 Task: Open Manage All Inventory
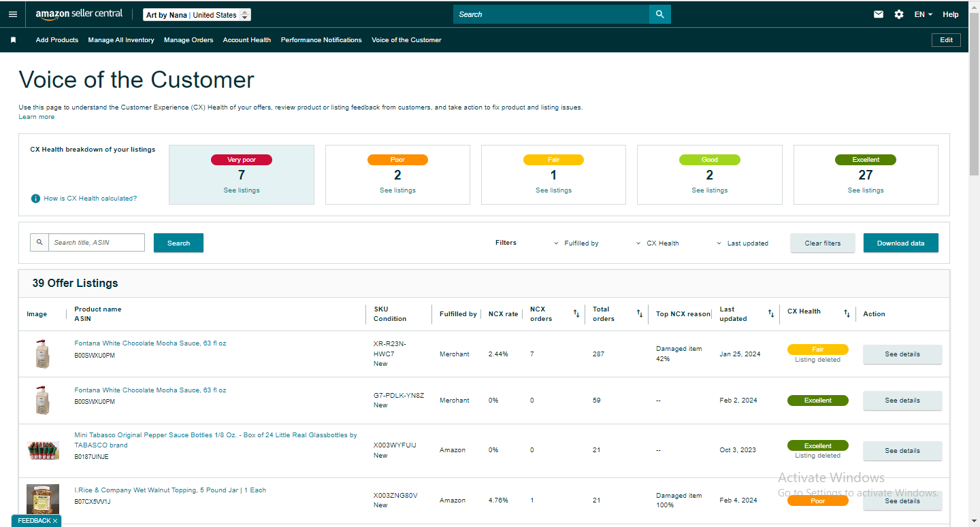[121, 40]
